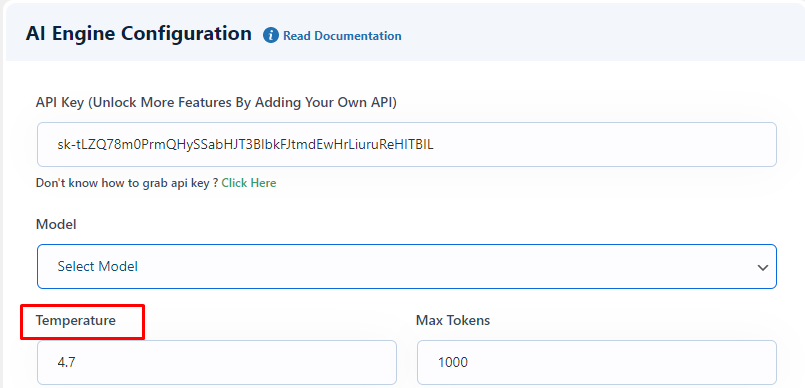Click "Don't know how to grab api key ?" text
The image size is (805, 388).
coord(127,183)
